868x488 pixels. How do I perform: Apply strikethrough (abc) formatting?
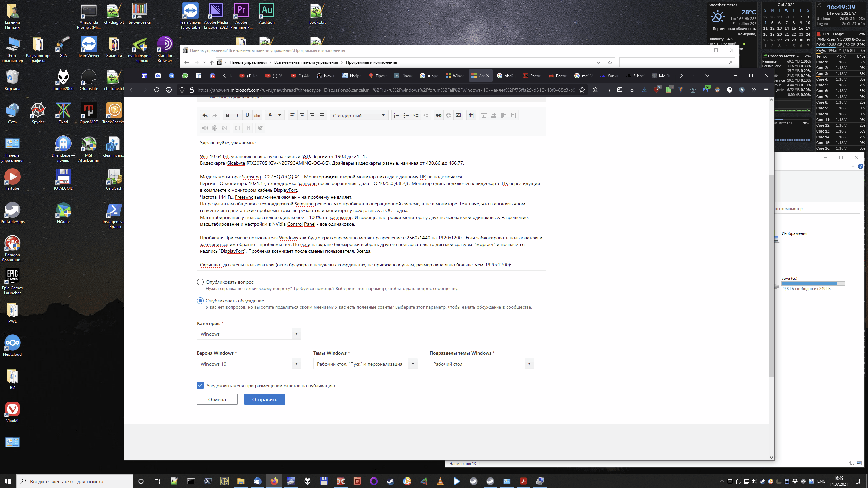click(x=257, y=115)
